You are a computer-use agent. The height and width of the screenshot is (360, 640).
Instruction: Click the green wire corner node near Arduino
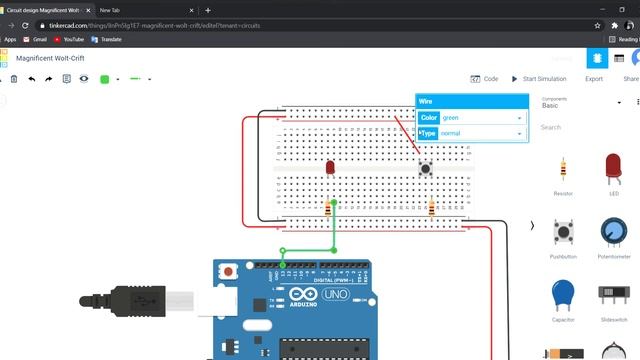pyautogui.click(x=282, y=251)
